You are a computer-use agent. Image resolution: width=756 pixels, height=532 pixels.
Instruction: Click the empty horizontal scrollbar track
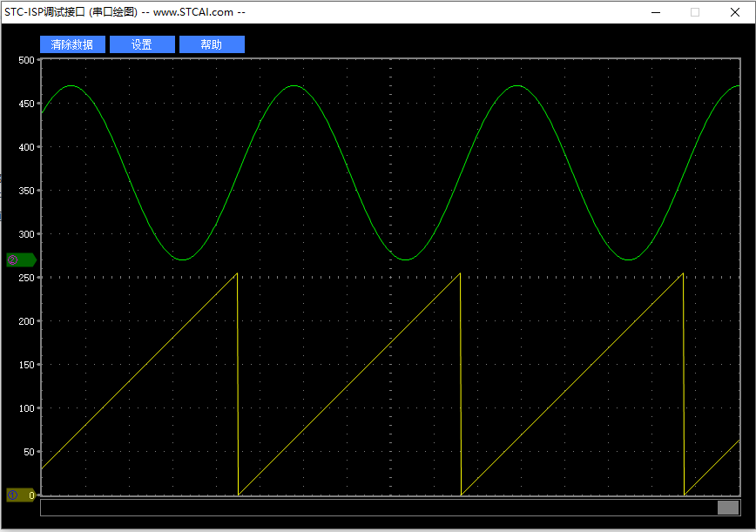375,508
